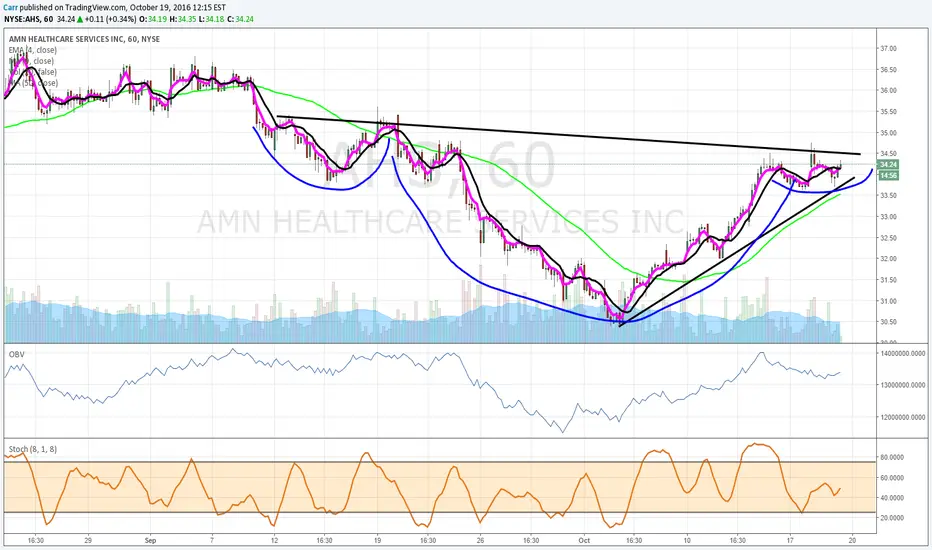This screenshot has width=932, height=550.
Task: Click the 17 date label on time axis
Action: [x=790, y=540]
